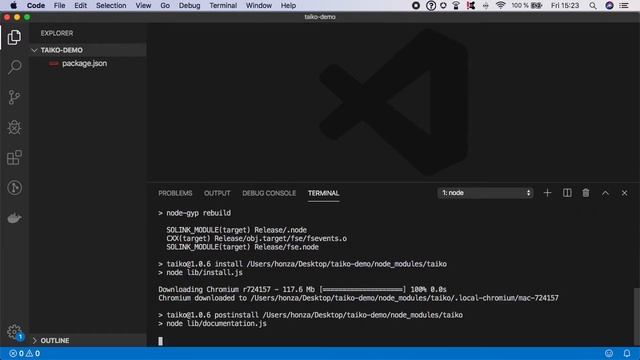Open the question mark help icon in menu bar

pos(431,6)
